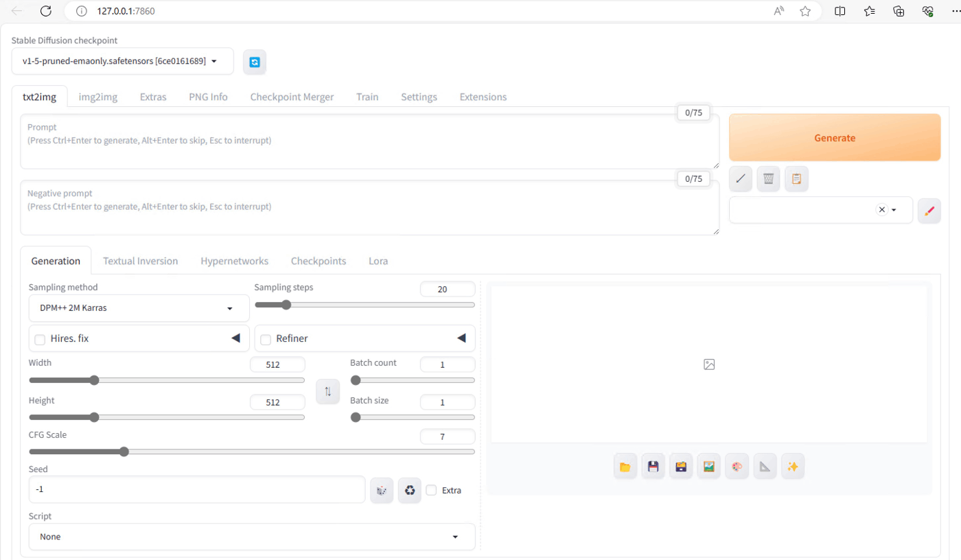Click the sparkle upscale icon under the preview

pyautogui.click(x=793, y=467)
